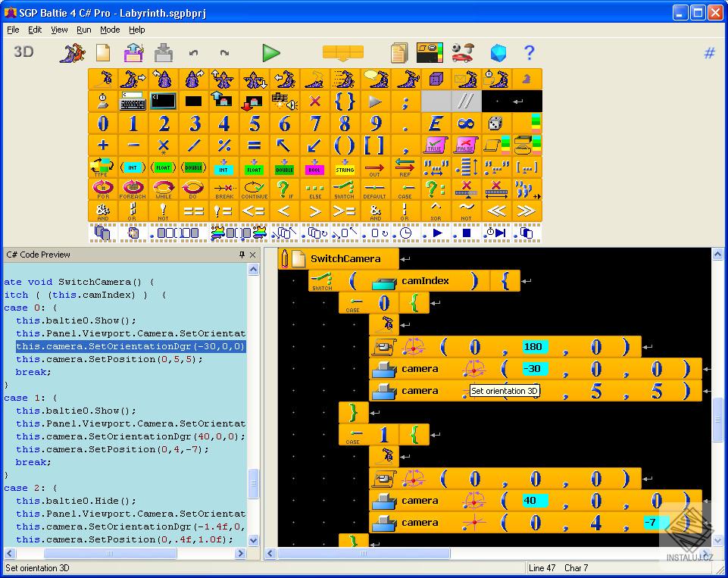Select the ELSE statement element
728x578 pixels.
coord(315,189)
